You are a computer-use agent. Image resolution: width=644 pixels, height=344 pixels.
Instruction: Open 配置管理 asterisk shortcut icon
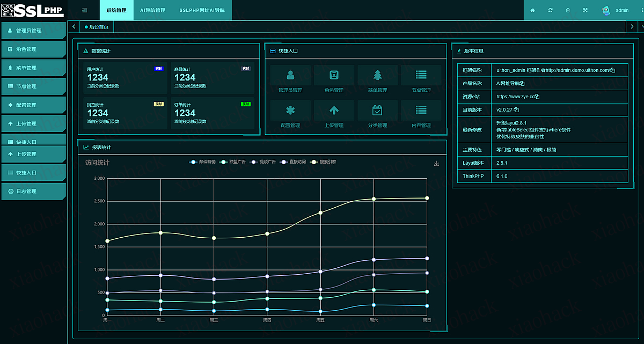[290, 111]
